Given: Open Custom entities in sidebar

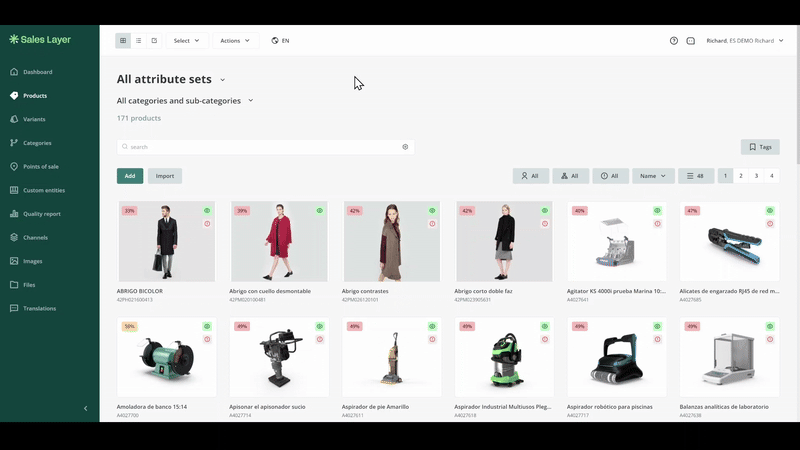Looking at the screenshot, I should point(44,190).
